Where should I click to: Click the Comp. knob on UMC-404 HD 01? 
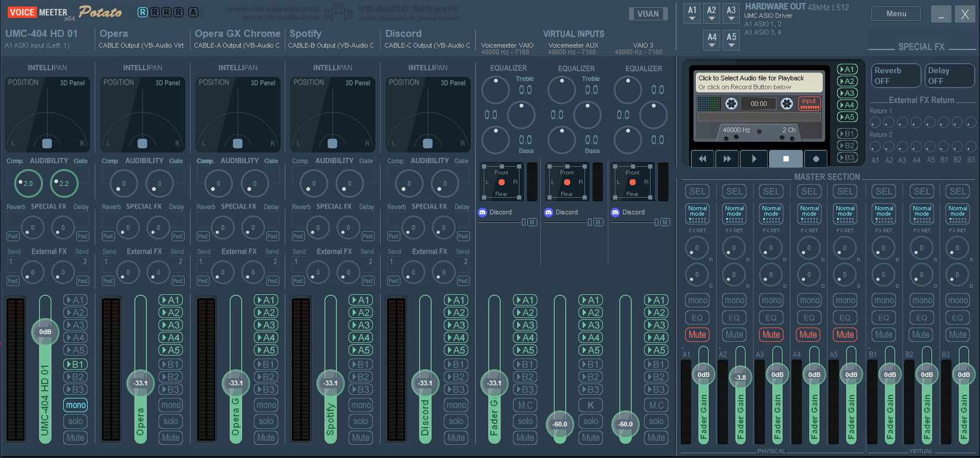click(28, 183)
